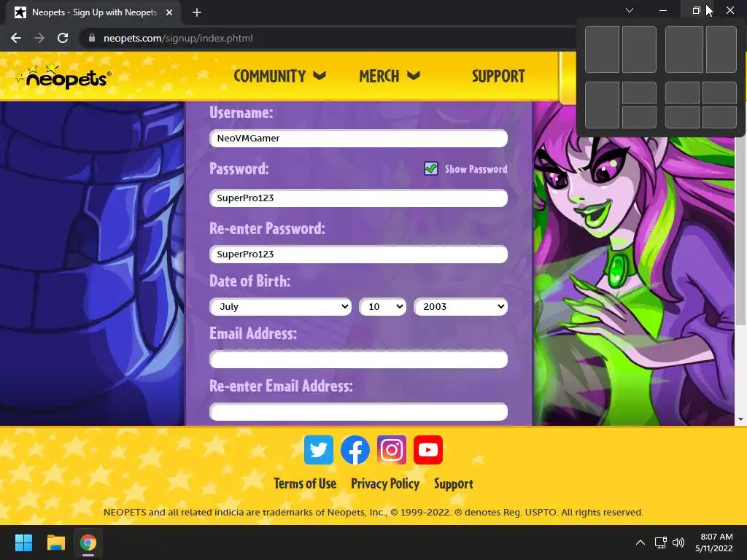747x560 pixels.
Task: Snap window to right half layout
Action: tap(639, 50)
